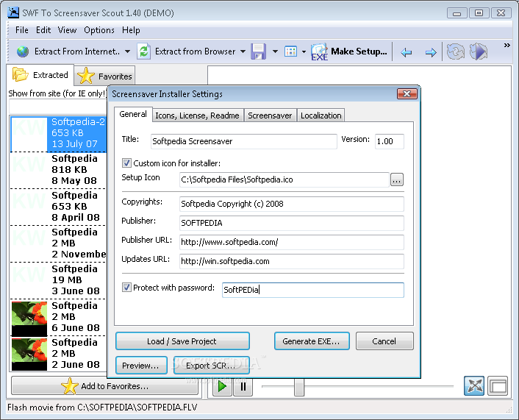Click the Add to Favorites star button

point(104,386)
